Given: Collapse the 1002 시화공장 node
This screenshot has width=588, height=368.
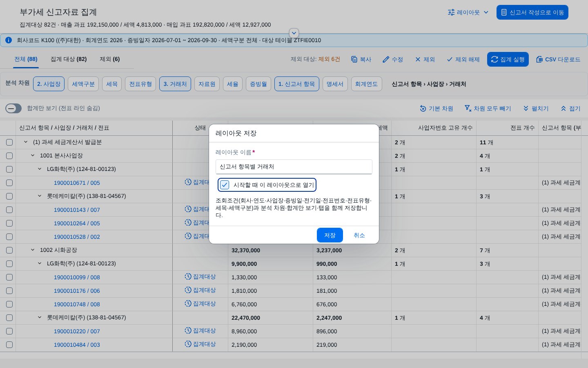Looking at the screenshot, I should (33, 250).
